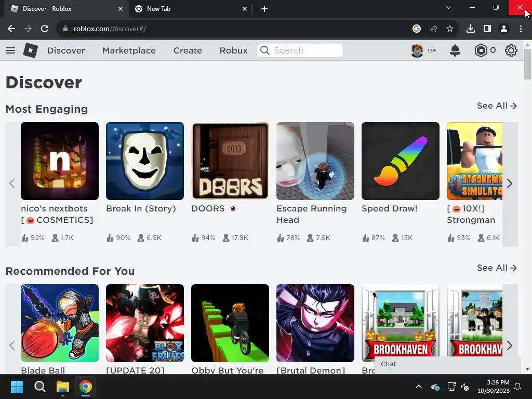Screen dimensions: 532x399
Task: Open the Chat panel
Action: point(447,364)
